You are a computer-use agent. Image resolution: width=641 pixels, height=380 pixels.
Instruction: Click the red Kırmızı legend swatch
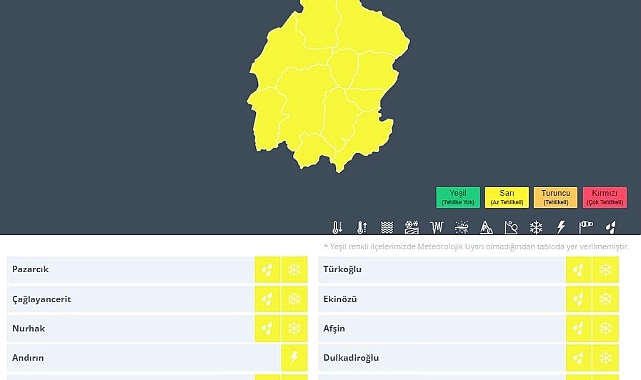(605, 197)
